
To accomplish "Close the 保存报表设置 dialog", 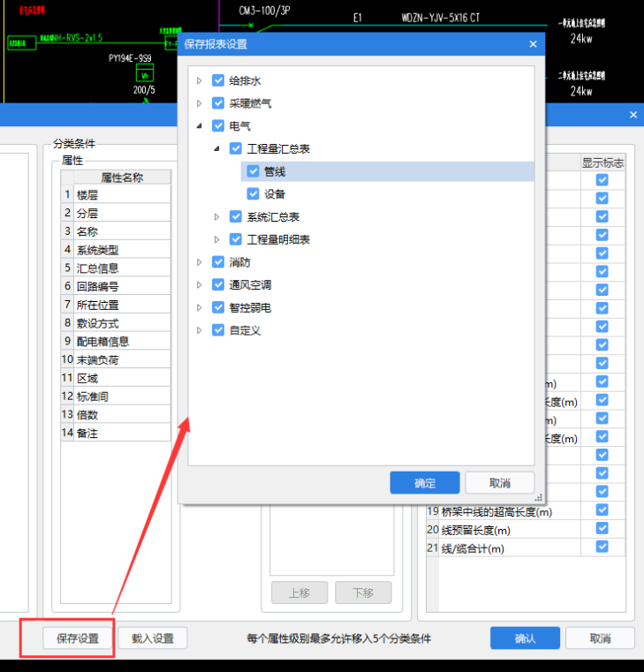I will pos(533,44).
